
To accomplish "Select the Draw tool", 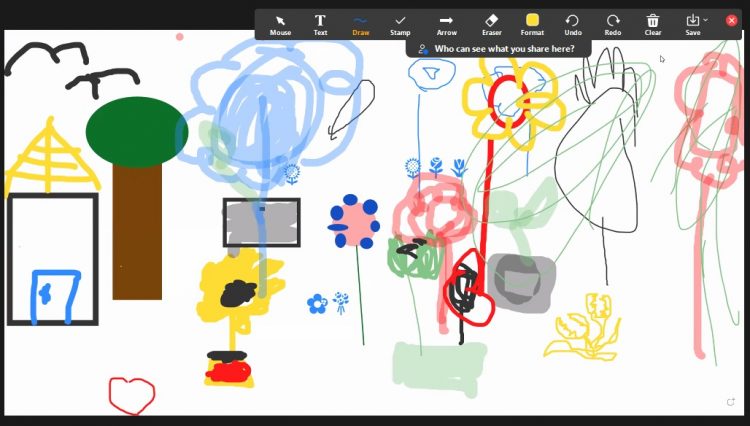I will point(360,25).
